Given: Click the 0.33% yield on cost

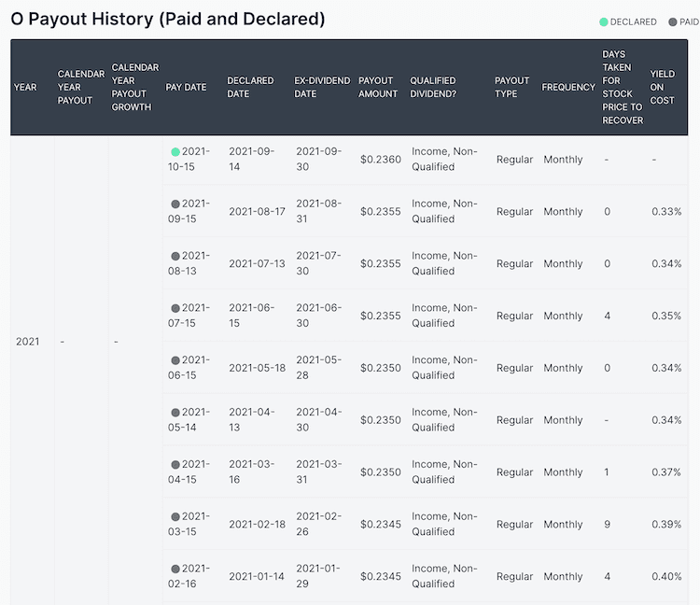Looking at the screenshot, I should [666, 212].
